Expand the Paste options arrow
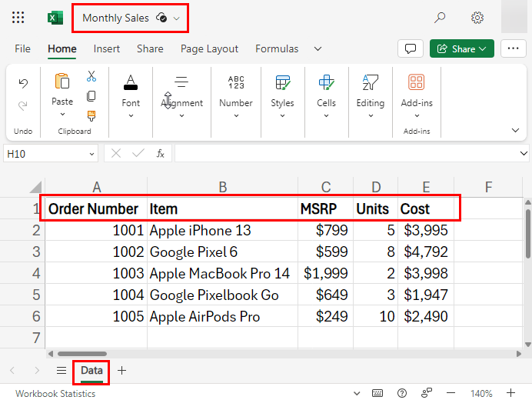 pos(62,115)
